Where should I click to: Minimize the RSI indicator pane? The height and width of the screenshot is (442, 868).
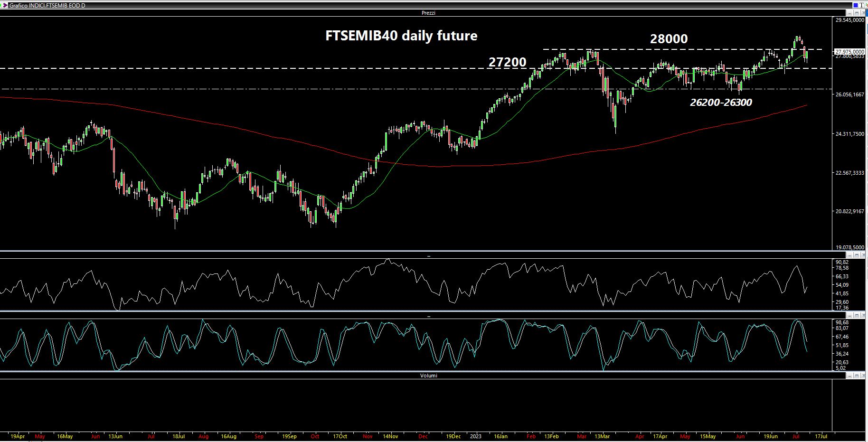click(x=849, y=255)
